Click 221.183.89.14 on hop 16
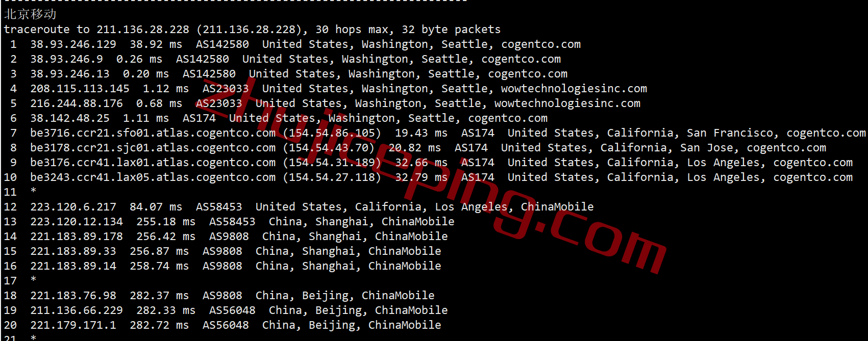 73,266
